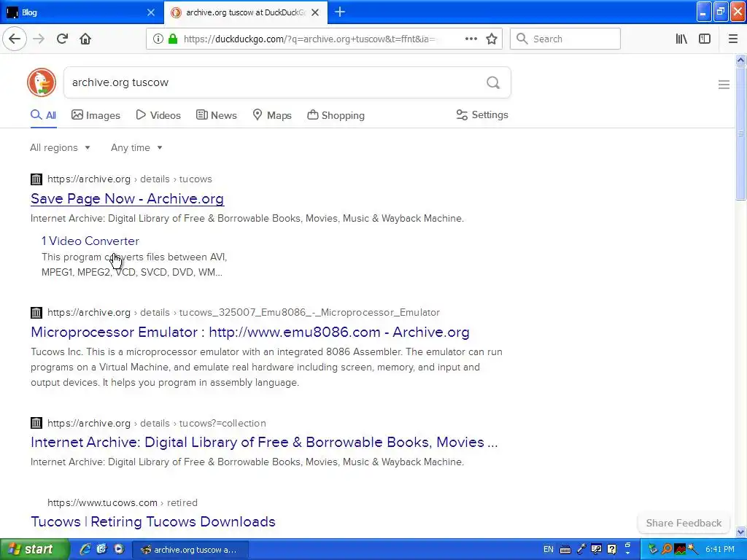The height and width of the screenshot is (560, 747).
Task: Expand the Any time filter
Action: click(x=136, y=147)
